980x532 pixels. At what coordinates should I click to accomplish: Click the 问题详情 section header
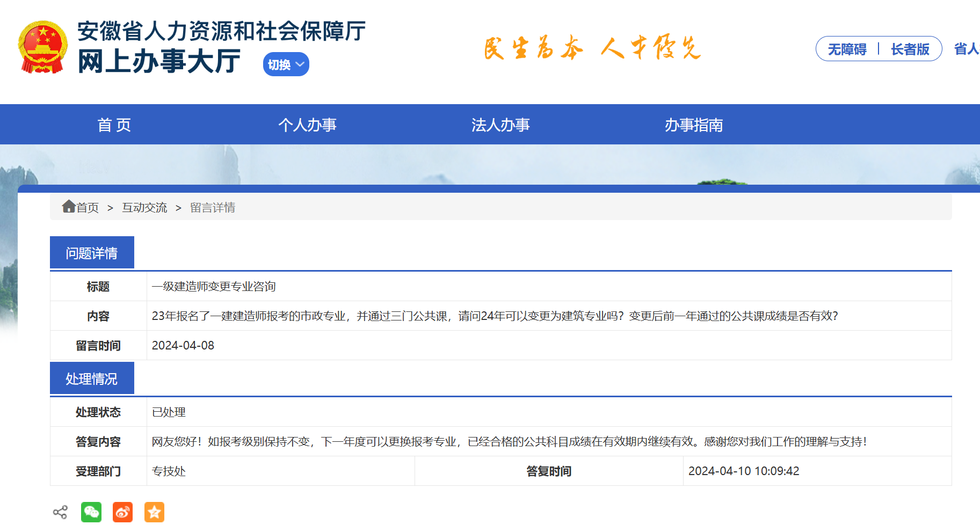[92, 253]
